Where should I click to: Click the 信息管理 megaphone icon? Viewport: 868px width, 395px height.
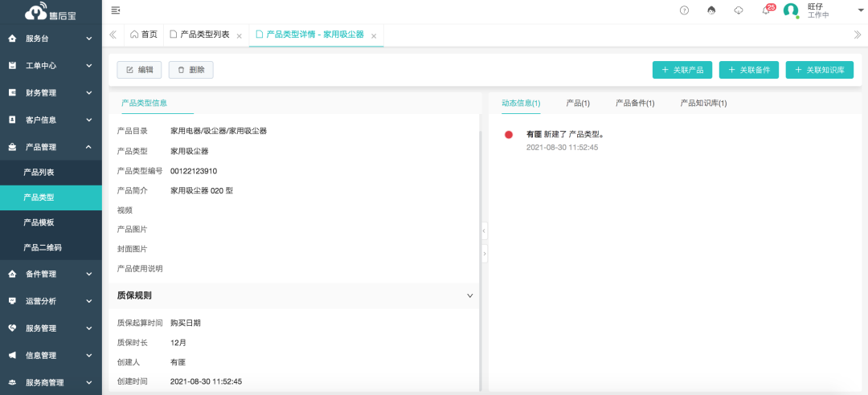(13, 355)
